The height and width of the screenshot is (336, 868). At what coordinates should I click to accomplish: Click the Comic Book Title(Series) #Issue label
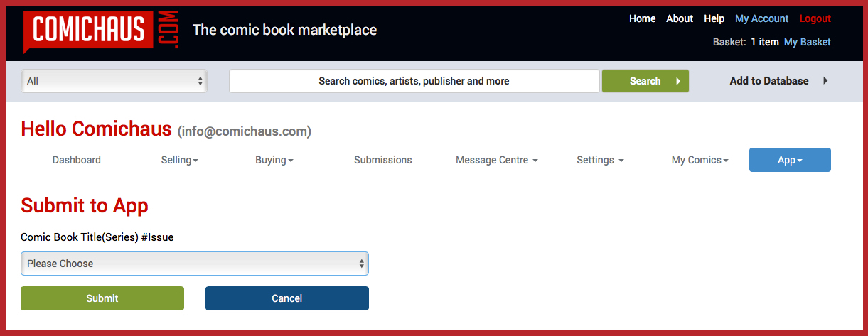coord(97,237)
